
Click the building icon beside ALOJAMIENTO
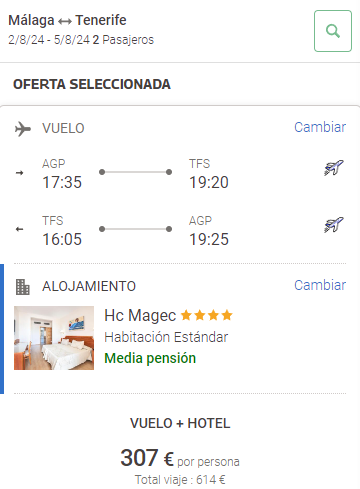tap(23, 287)
